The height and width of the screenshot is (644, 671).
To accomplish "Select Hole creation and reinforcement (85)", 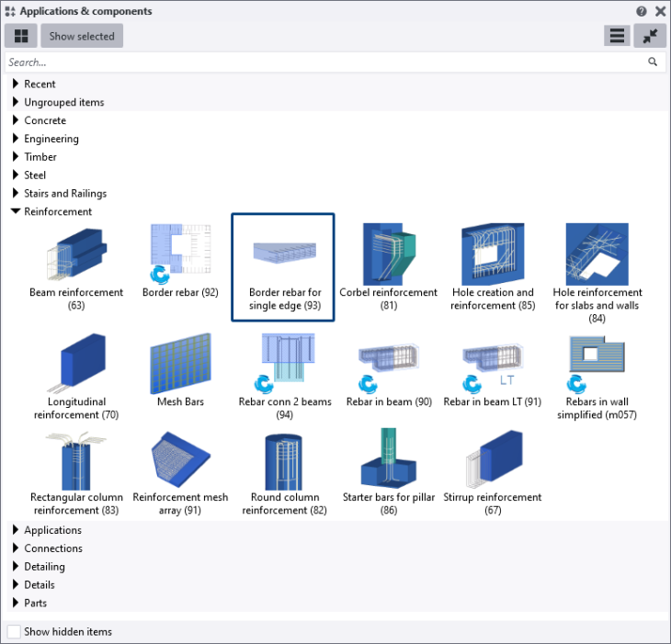I will [x=493, y=267].
